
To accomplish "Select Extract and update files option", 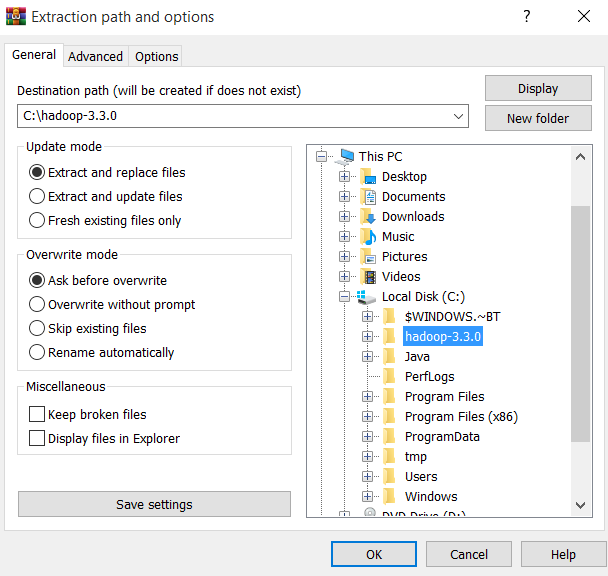I will 37,197.
